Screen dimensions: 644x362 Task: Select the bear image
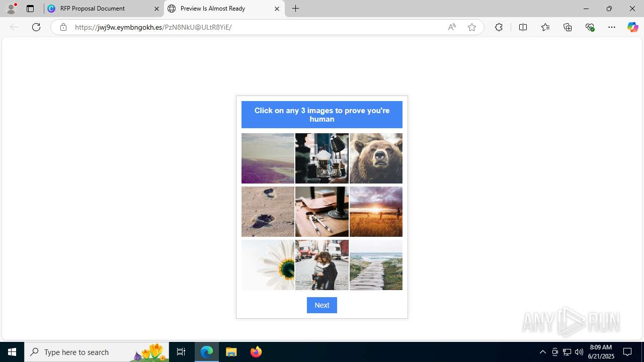[376, 158]
